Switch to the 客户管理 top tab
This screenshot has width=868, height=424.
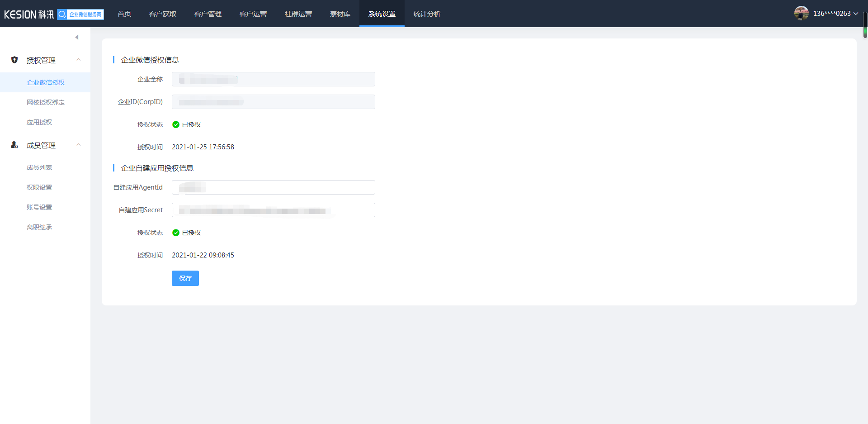(208, 14)
